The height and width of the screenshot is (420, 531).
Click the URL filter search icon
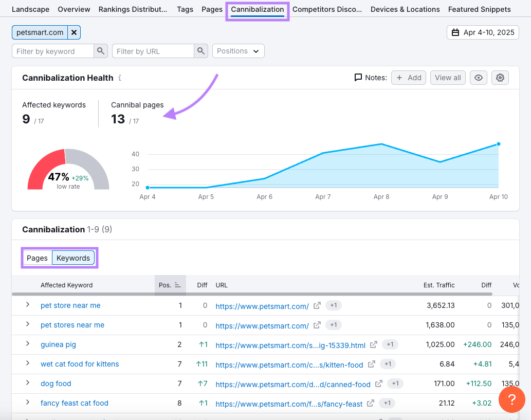(201, 51)
